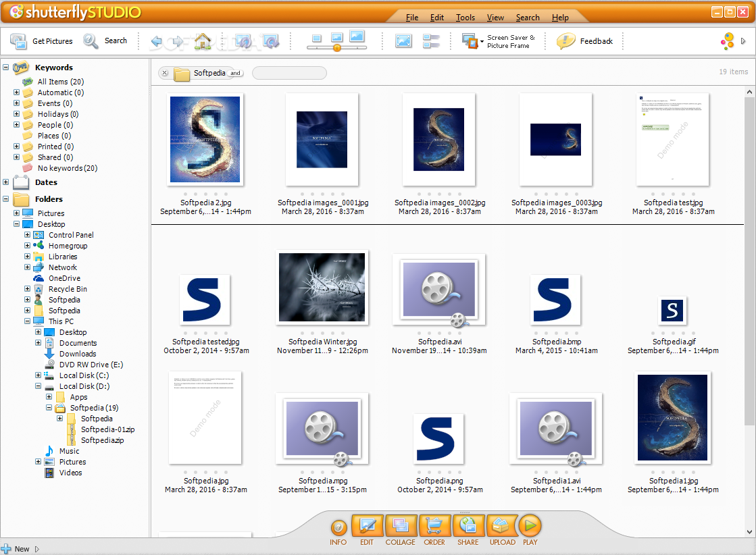Select smallest thumbnail size icon
The height and width of the screenshot is (555, 756).
317,38
